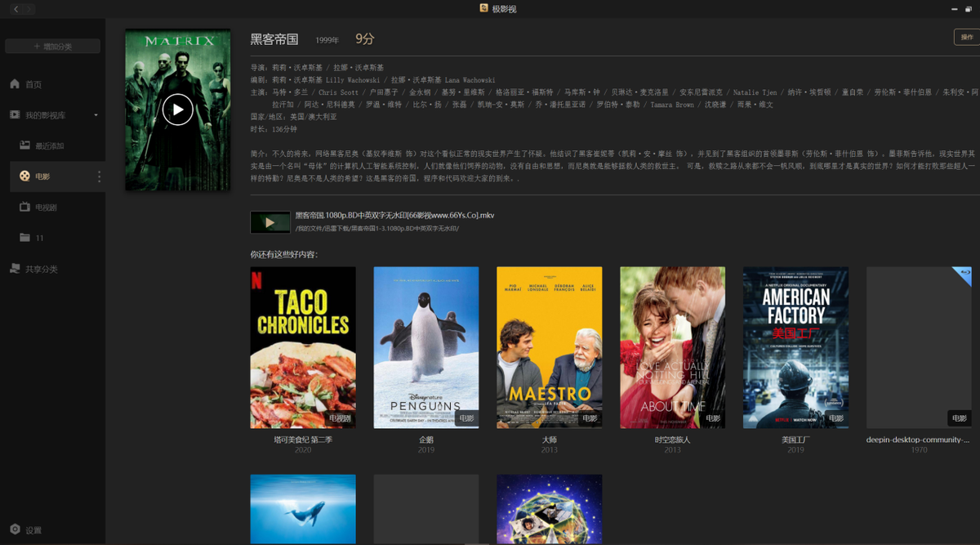The image size is (980, 545).
Task: Click the 9分 rating score
Action: [x=364, y=39]
